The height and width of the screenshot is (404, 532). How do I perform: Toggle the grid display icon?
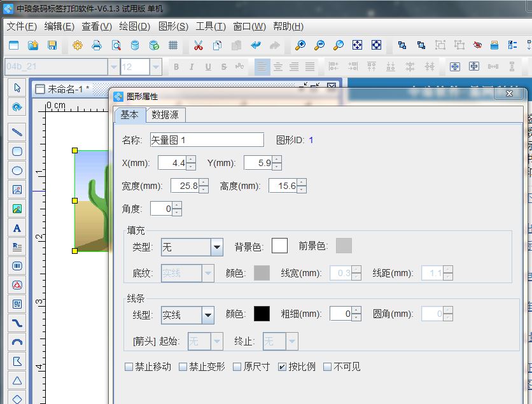(x=172, y=46)
